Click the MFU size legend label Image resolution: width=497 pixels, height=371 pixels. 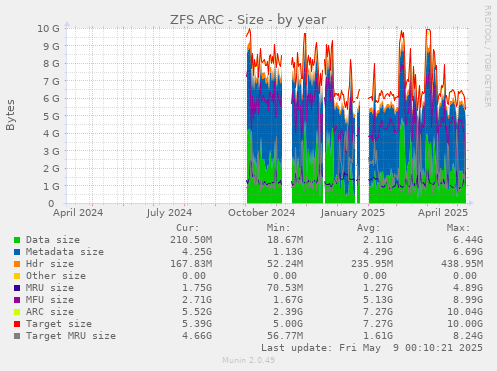click(50, 300)
